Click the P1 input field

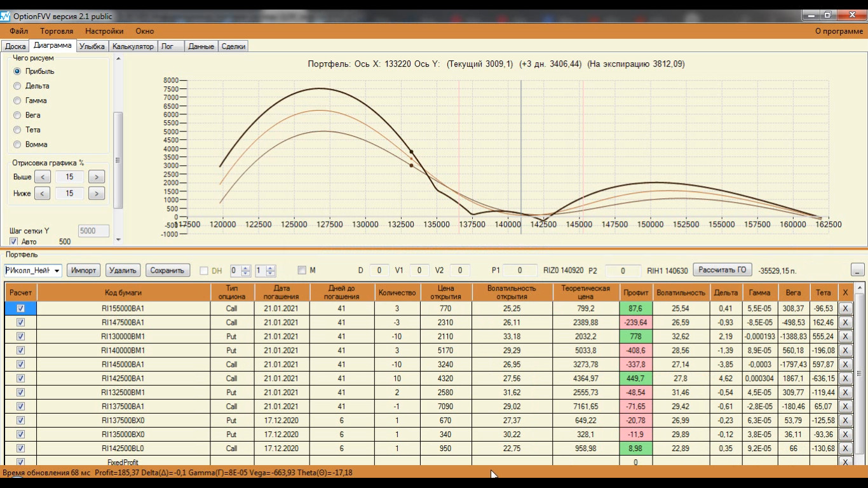click(x=519, y=271)
